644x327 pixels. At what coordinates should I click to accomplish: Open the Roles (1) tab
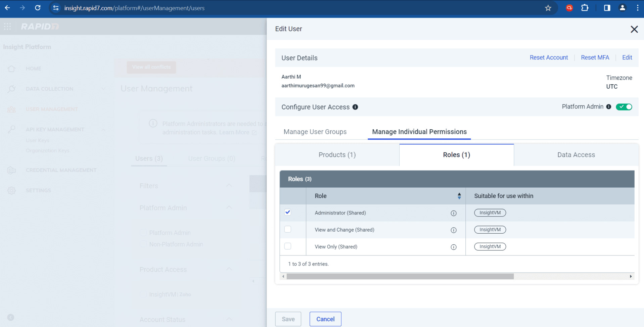[457, 155]
